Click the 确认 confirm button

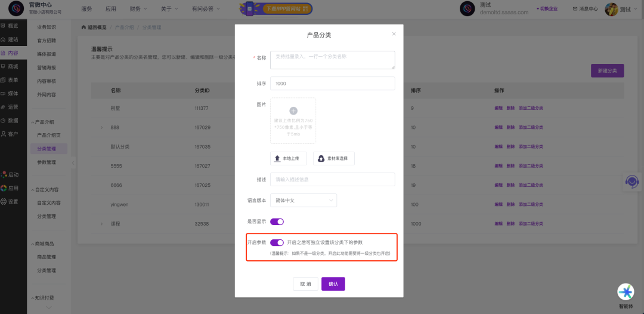(333, 284)
